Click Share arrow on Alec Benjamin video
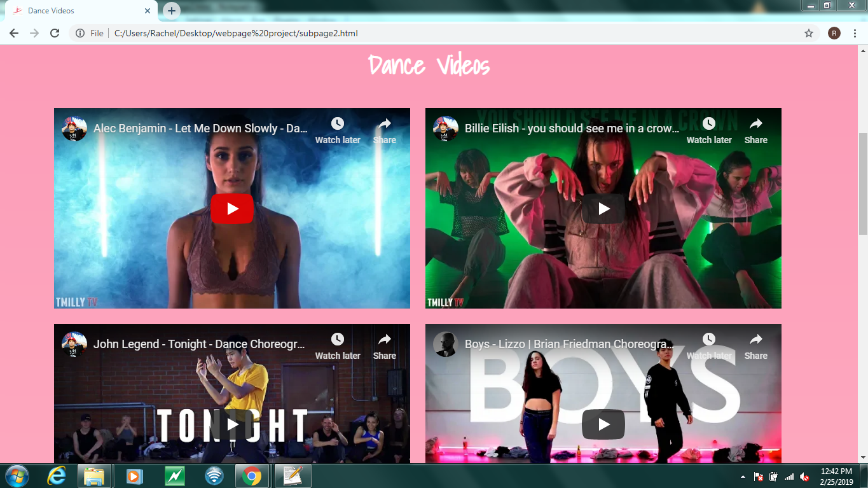868x488 pixels. pos(385,123)
